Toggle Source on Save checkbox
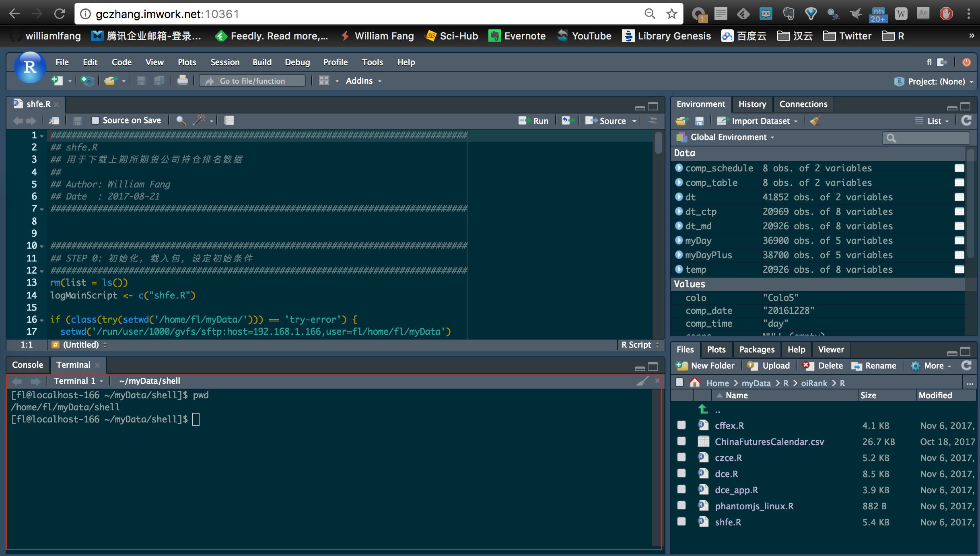Viewport: 980px width, 556px height. coord(95,120)
